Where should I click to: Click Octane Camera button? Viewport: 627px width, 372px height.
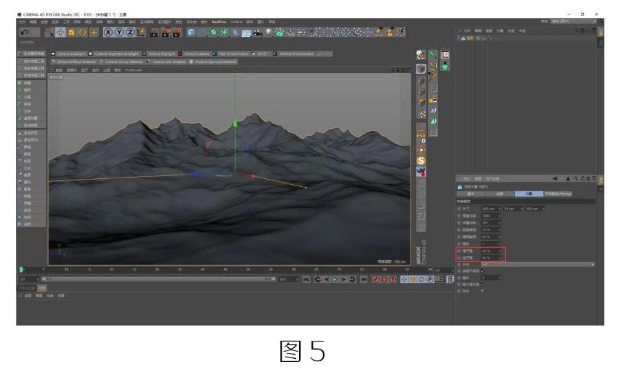tap(194, 54)
